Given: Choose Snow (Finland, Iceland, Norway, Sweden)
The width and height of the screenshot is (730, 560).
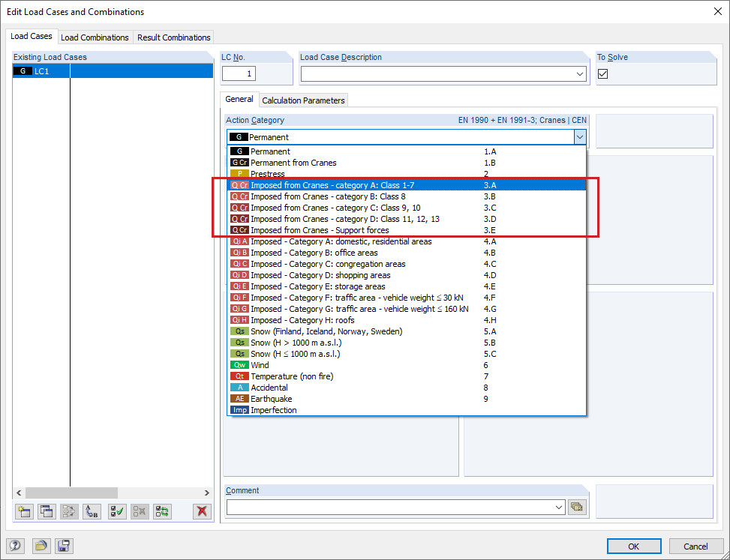Looking at the screenshot, I should [407, 331].
